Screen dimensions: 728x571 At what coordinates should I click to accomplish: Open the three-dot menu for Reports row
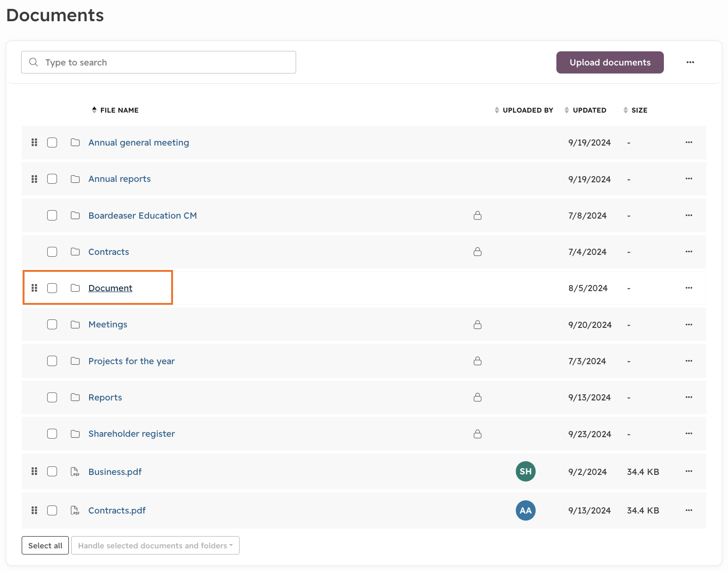689,397
